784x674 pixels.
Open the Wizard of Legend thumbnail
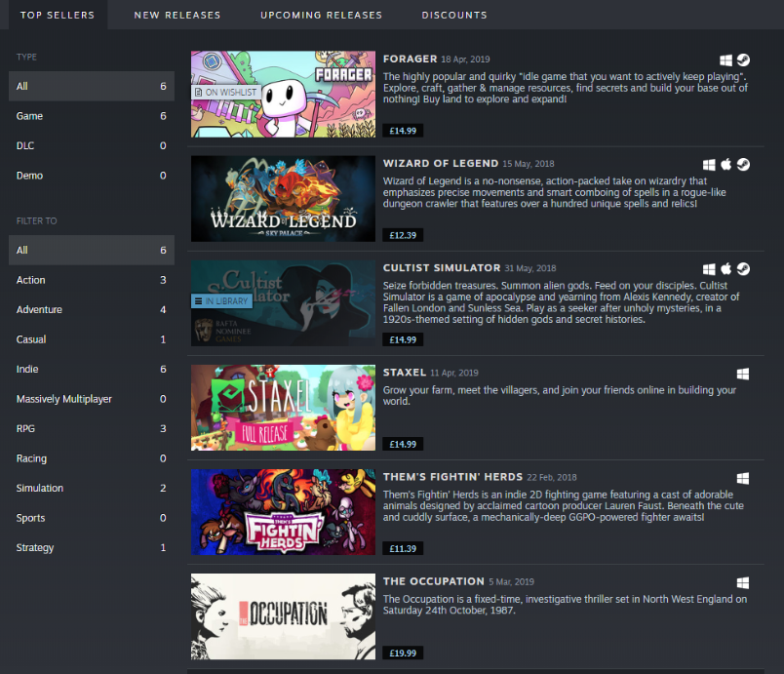tap(283, 199)
